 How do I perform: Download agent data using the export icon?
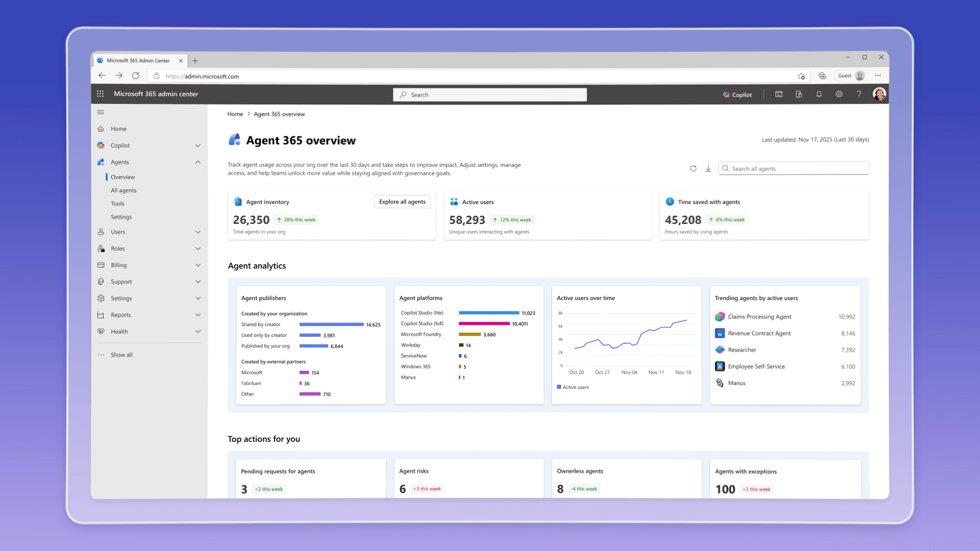pyautogui.click(x=708, y=168)
